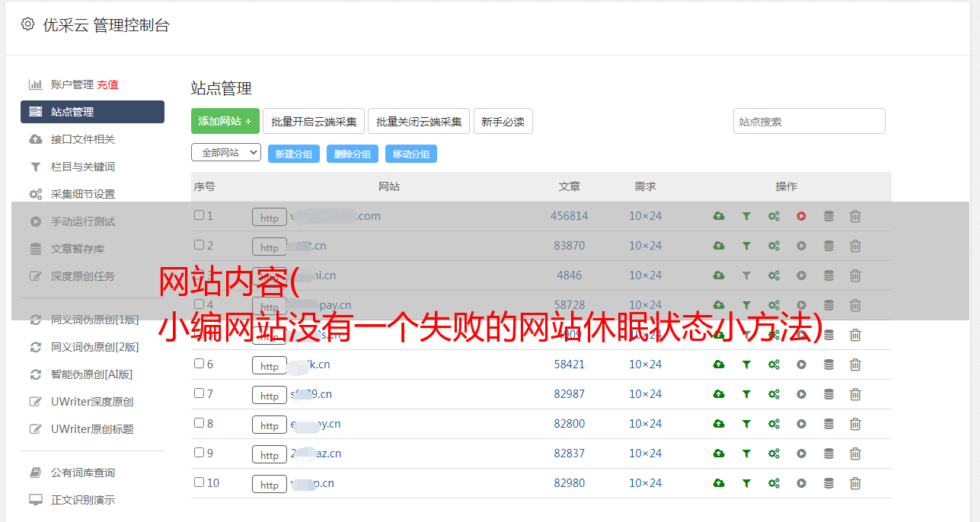This screenshot has height=522, width=980.
Task: Open article count 83870 link
Action: tap(570, 246)
